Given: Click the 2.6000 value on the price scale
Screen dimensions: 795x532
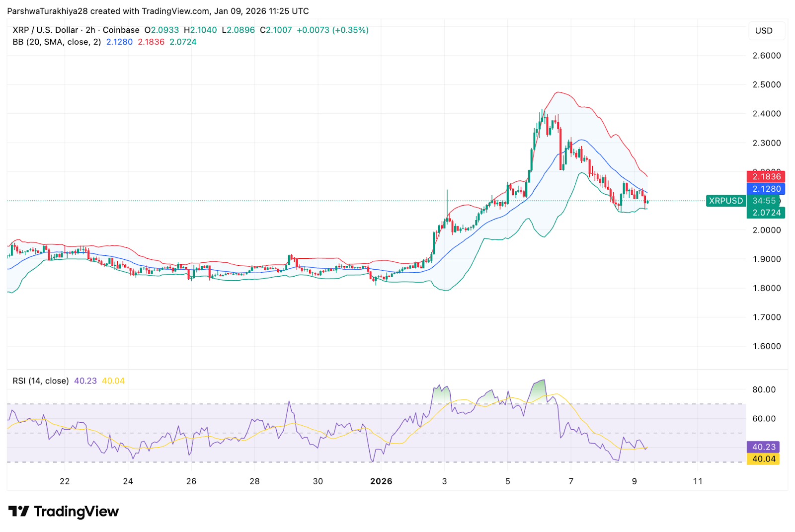Looking at the screenshot, I should click(766, 56).
